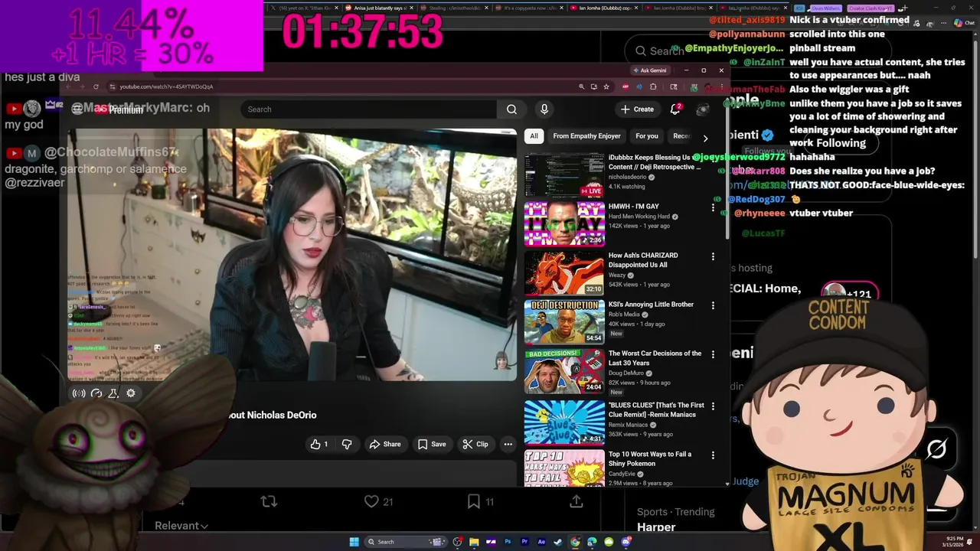Click the YouTube address bar URL
Screen dimensions: 980x551
166,86
